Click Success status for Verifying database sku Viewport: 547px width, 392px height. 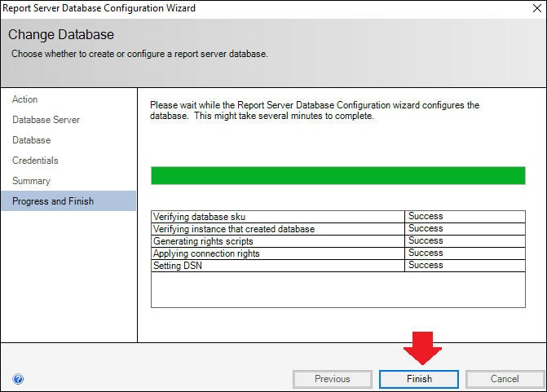426,216
